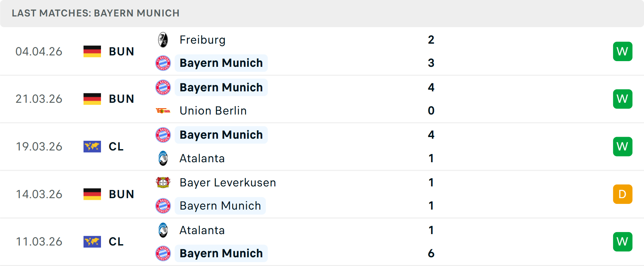Select the yellow D result for Leverkusen draw
Screen dimensions: 644x266
623,194
